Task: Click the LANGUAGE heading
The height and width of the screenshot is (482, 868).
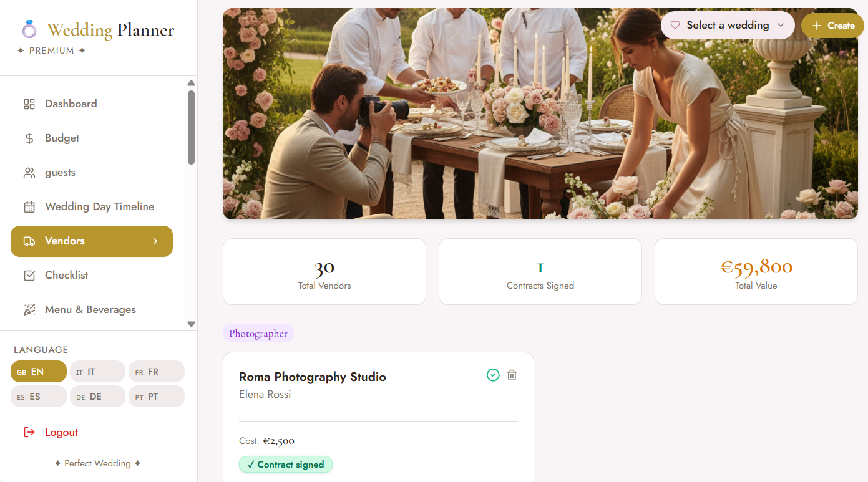Action: pyautogui.click(x=41, y=350)
